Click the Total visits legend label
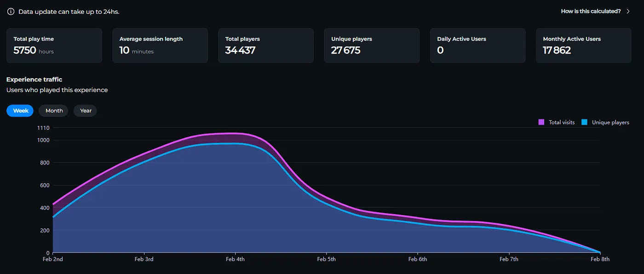The height and width of the screenshot is (274, 644). [x=562, y=122]
